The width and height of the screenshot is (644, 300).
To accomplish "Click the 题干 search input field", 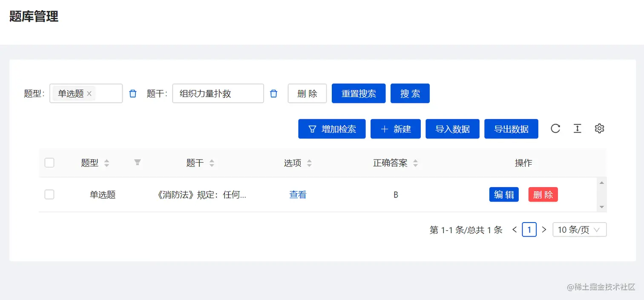I will click(218, 94).
